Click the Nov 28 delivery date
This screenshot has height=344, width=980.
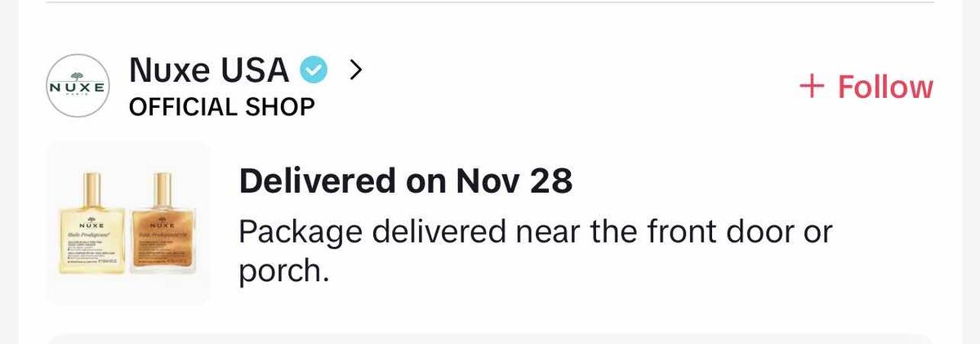(514, 181)
